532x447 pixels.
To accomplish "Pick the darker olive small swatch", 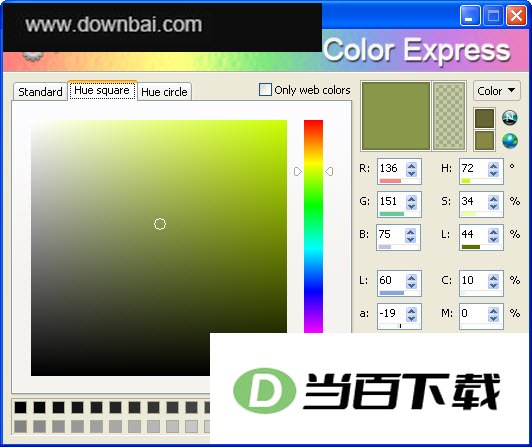I will click(484, 118).
